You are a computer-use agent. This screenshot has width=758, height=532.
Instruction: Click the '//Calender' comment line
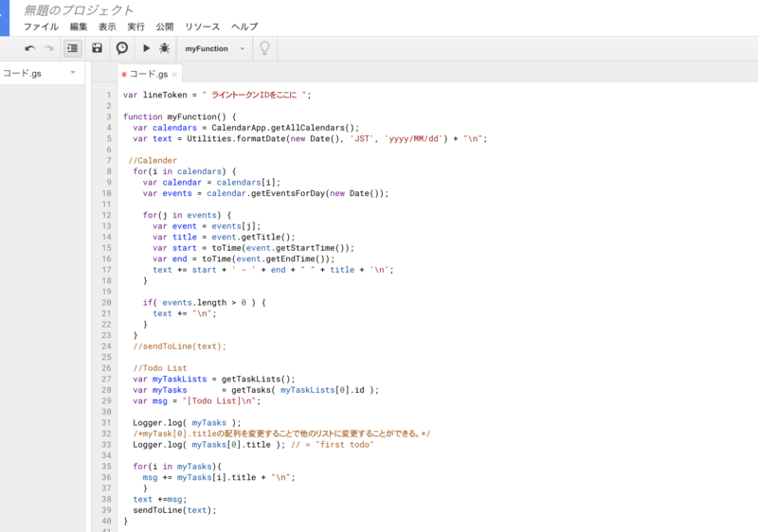pyautogui.click(x=153, y=161)
